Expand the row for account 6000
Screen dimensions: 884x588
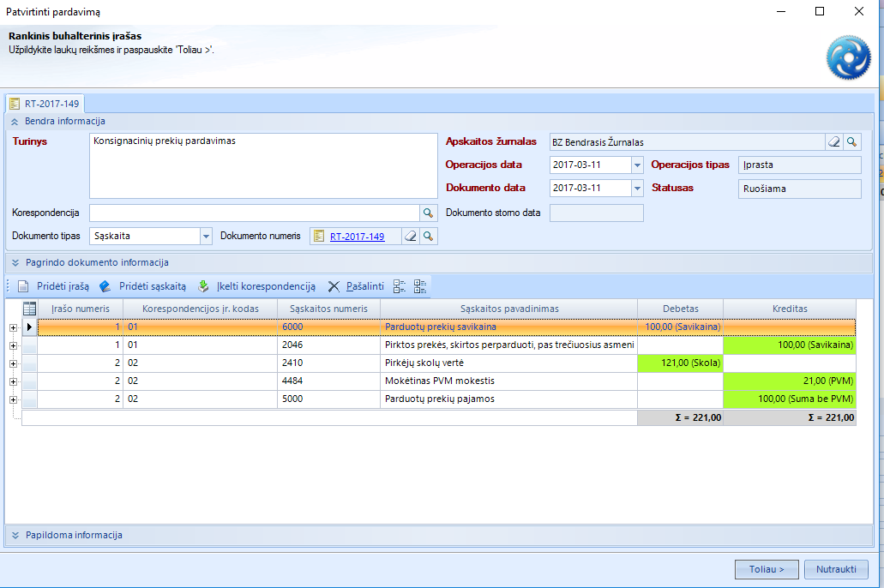click(13, 327)
